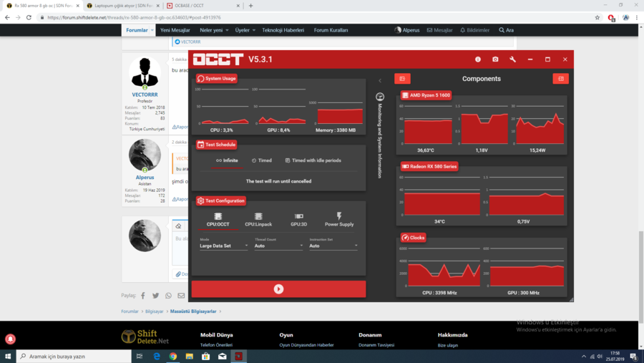Open the Ara search in navbar
Image resolution: width=644 pixels, height=363 pixels.
pyautogui.click(x=506, y=30)
